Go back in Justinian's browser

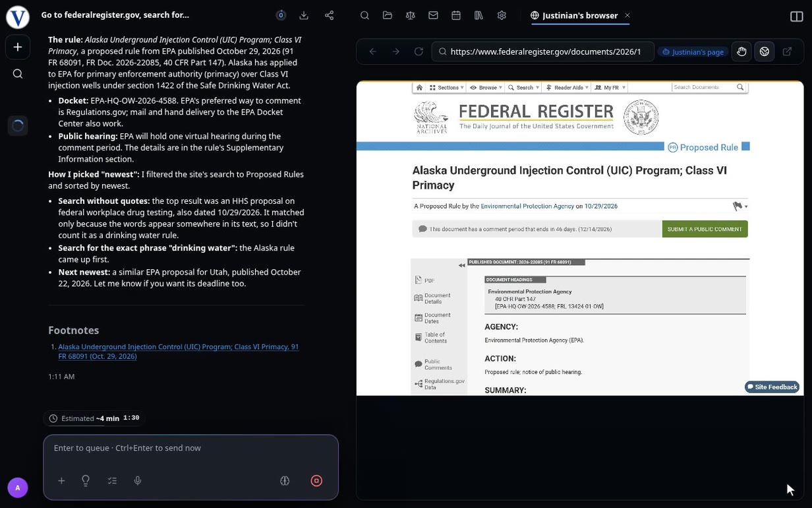(373, 51)
